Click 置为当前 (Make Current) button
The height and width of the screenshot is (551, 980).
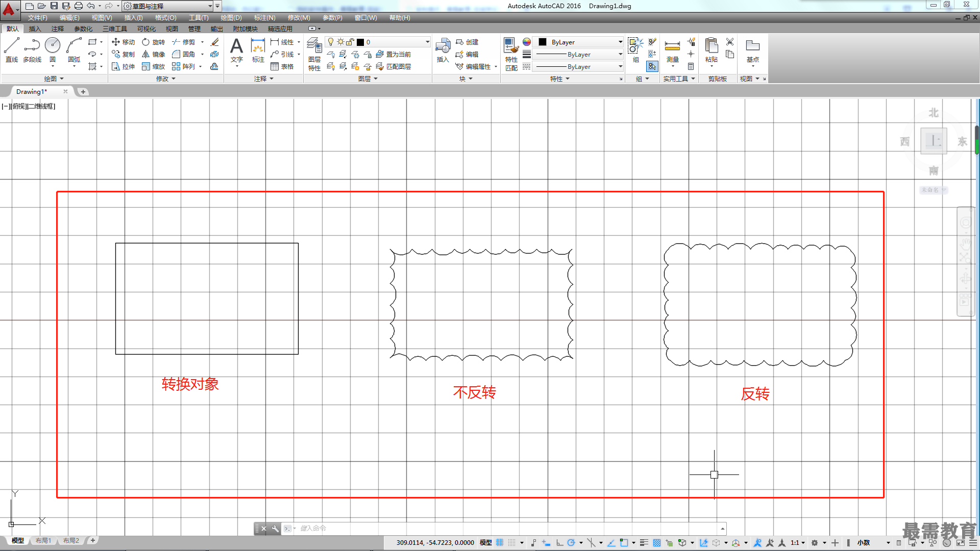coord(394,54)
